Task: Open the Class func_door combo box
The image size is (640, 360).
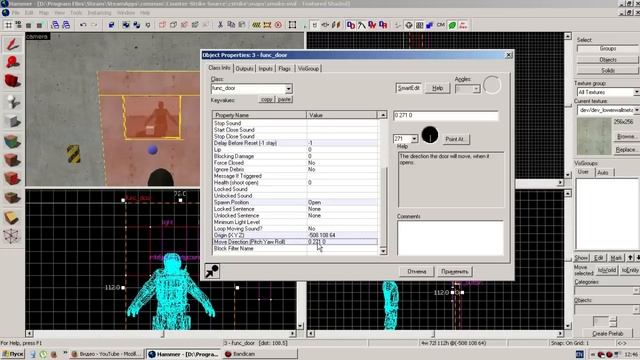Action: (288, 89)
